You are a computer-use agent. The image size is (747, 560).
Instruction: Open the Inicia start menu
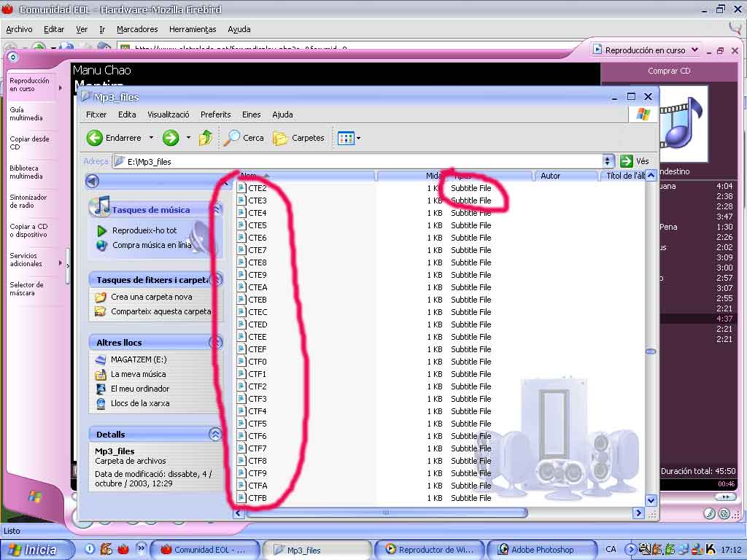click(37, 550)
